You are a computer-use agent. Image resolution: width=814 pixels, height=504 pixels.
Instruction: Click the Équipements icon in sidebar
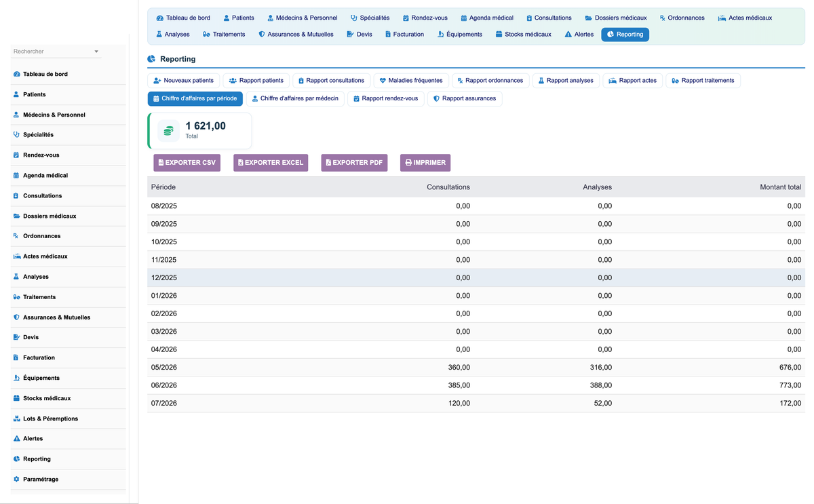pyautogui.click(x=16, y=378)
